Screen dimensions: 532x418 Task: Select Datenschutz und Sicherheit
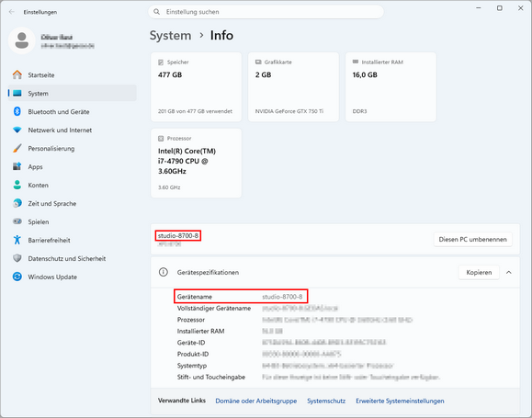coord(73,258)
